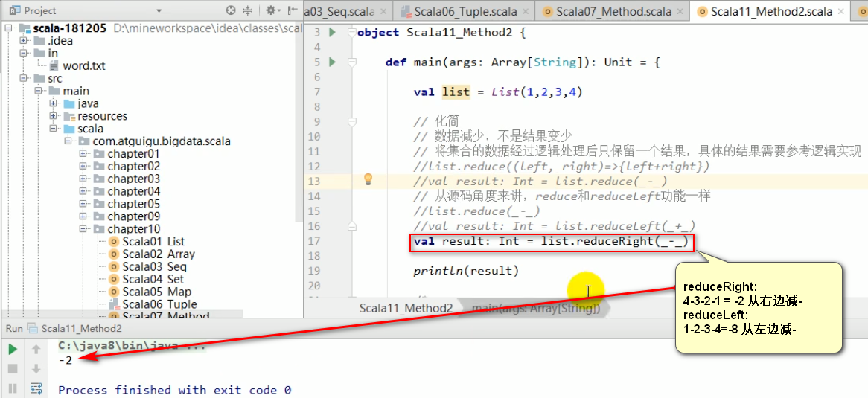Click the 'val list = List(1,2,3,4)' line
Image resolution: width=868 pixels, height=398 pixels.
(498, 92)
